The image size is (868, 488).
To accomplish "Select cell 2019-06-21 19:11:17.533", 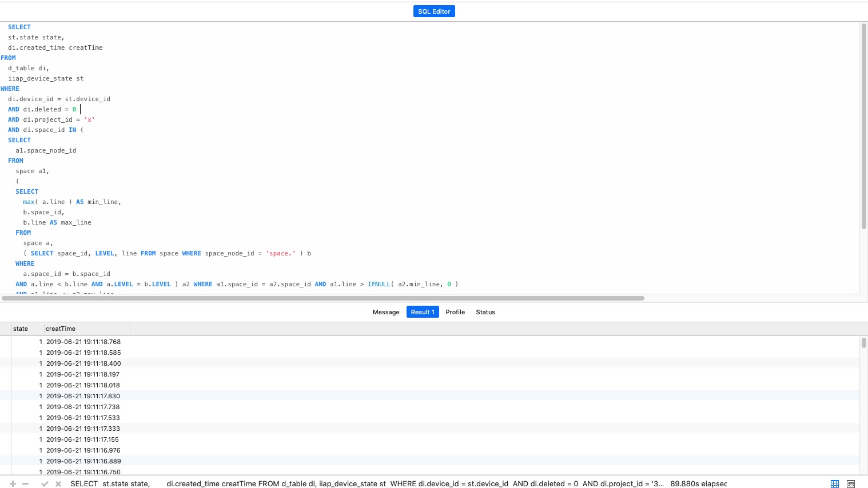I will 83,418.
